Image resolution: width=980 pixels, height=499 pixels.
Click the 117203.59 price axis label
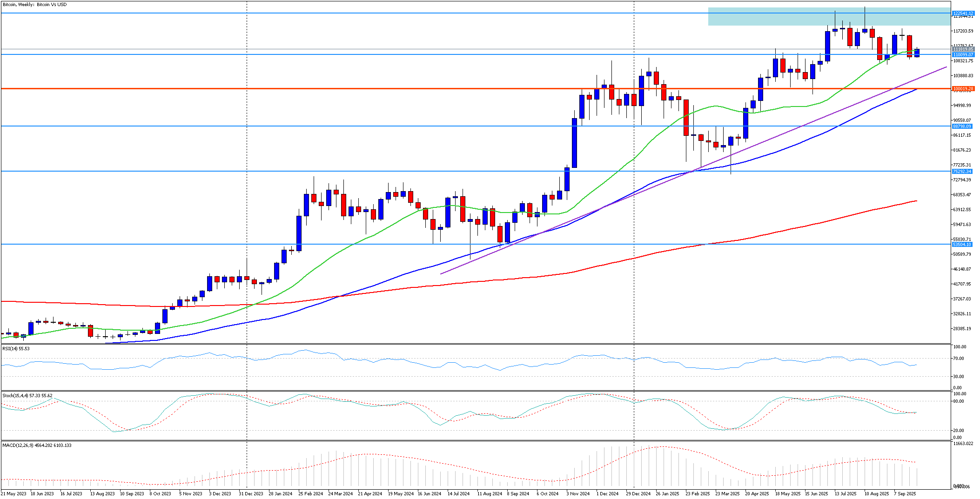click(963, 31)
